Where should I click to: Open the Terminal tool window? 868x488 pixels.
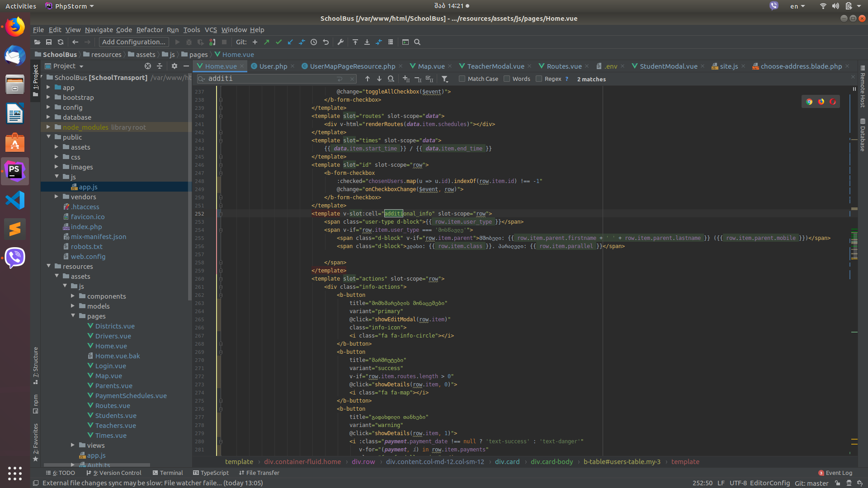pos(168,473)
